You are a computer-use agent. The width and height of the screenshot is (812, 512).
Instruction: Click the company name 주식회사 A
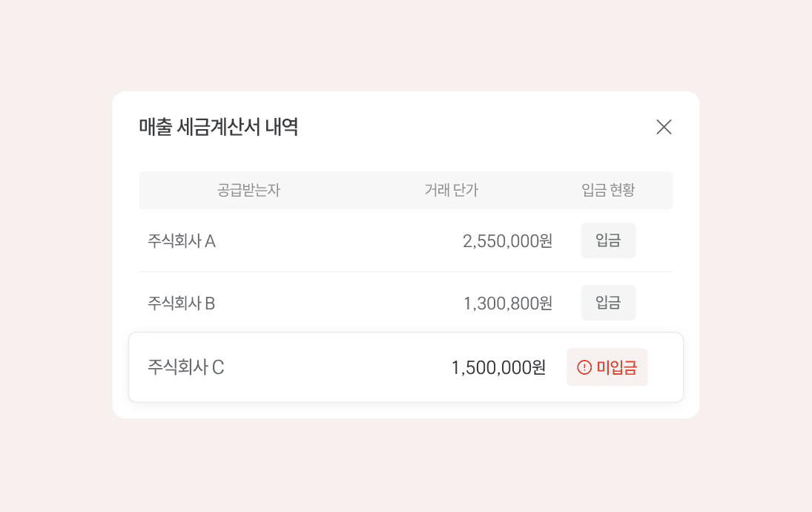[180, 240]
